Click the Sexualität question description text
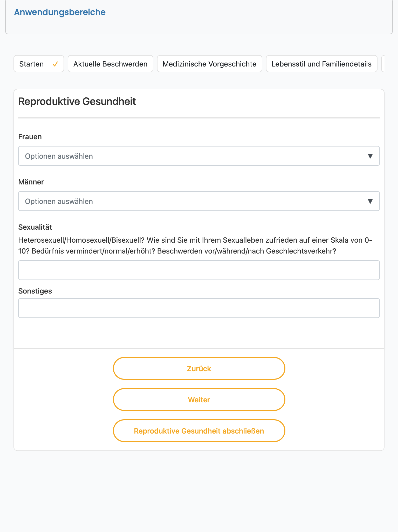 195,245
